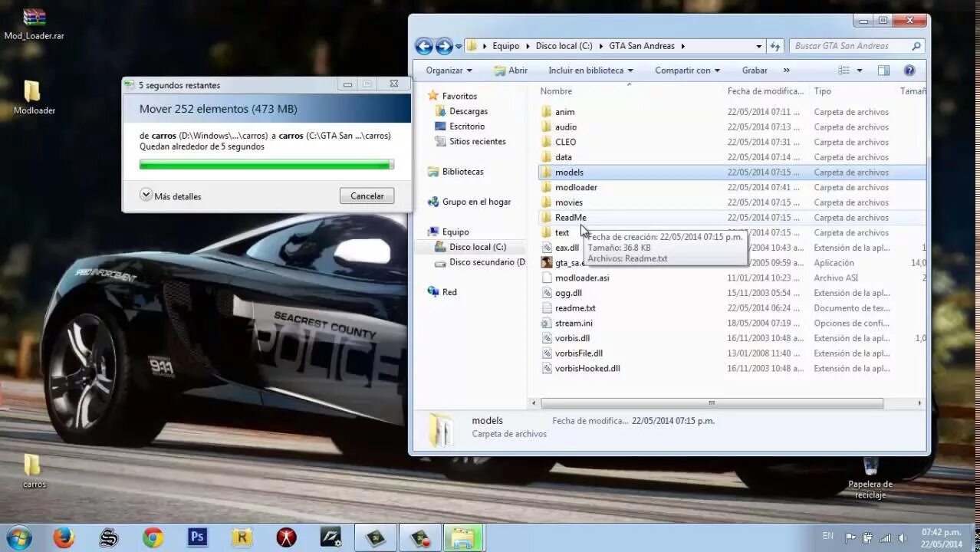Click the network tray icon

pyautogui.click(x=885, y=537)
